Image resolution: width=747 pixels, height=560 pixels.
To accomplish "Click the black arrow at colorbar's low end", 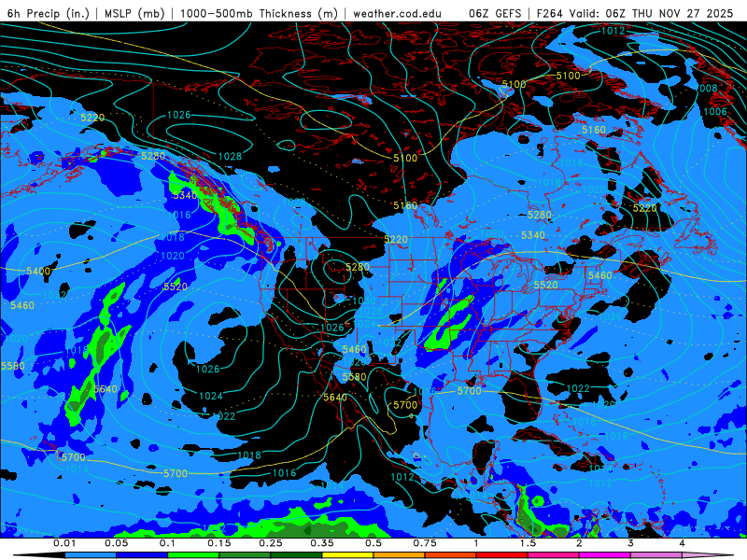I will 39,555.
